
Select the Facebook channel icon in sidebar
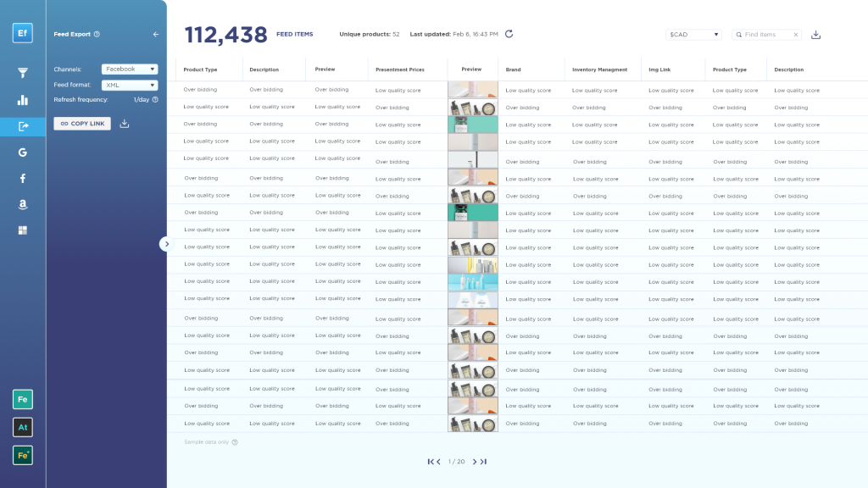[23, 178]
